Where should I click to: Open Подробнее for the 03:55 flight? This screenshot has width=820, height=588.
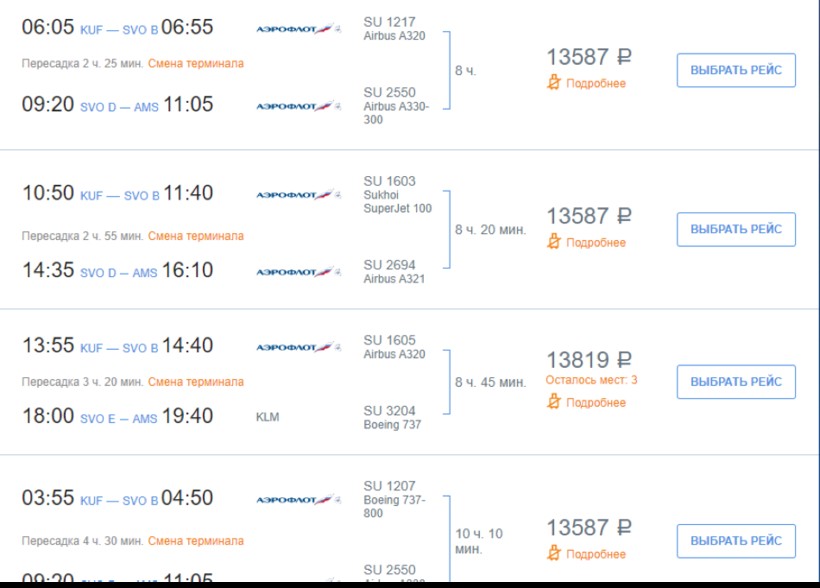pyautogui.click(x=596, y=554)
